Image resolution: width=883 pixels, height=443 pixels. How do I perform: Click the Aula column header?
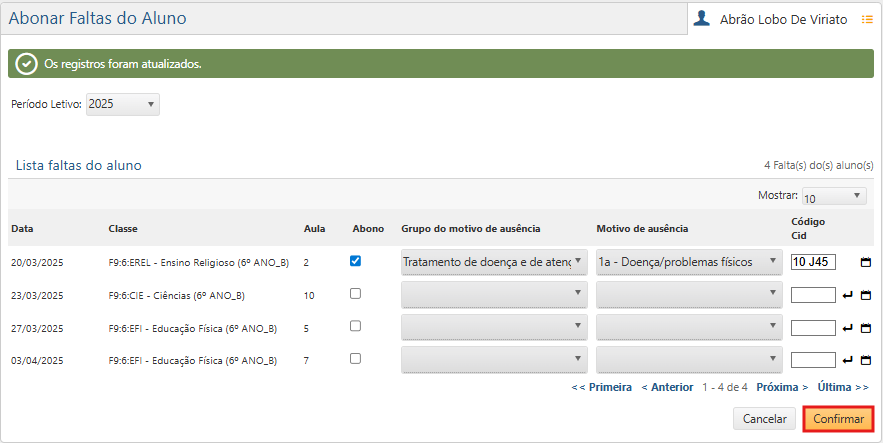coord(314,229)
